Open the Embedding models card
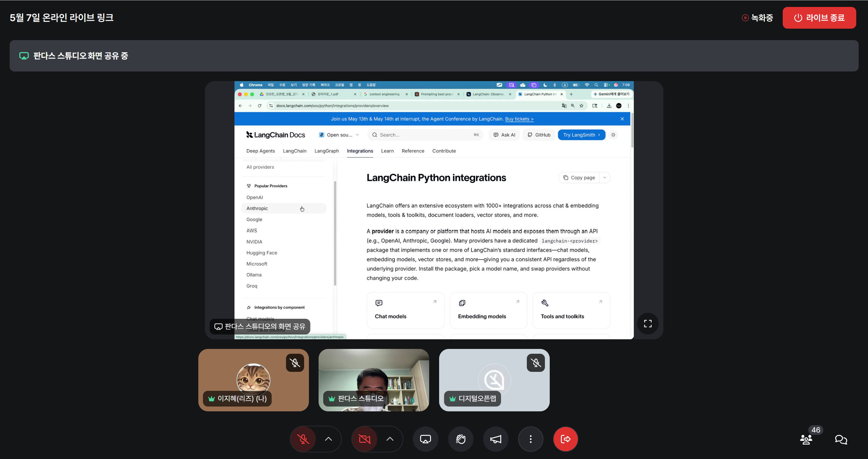The image size is (868, 459). point(488,310)
